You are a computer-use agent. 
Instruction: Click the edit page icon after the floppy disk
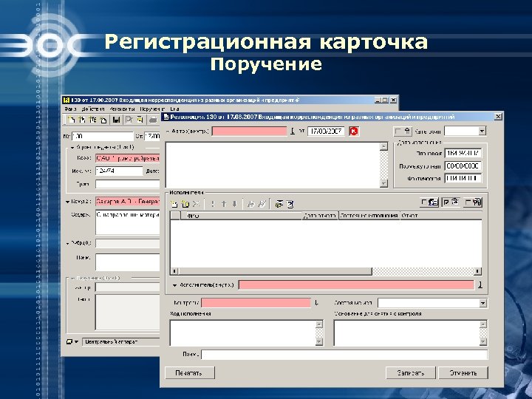[x=129, y=120]
